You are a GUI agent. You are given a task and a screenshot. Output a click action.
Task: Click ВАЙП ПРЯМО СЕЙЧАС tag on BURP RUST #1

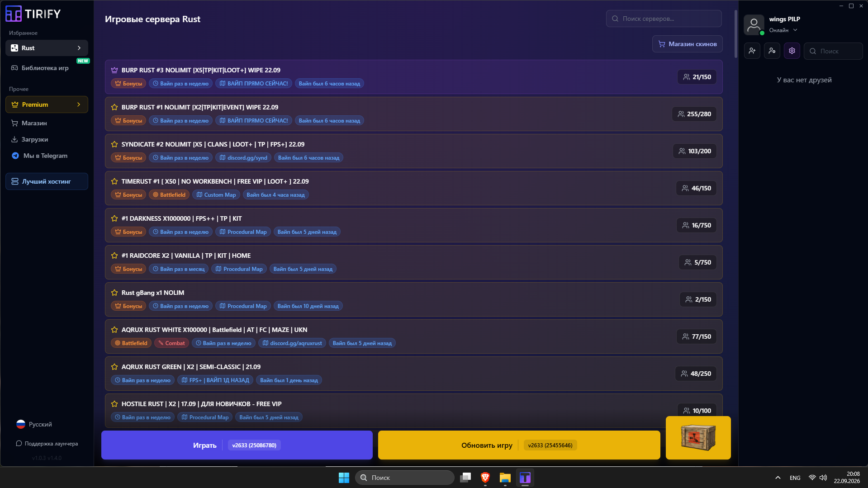pyautogui.click(x=254, y=121)
